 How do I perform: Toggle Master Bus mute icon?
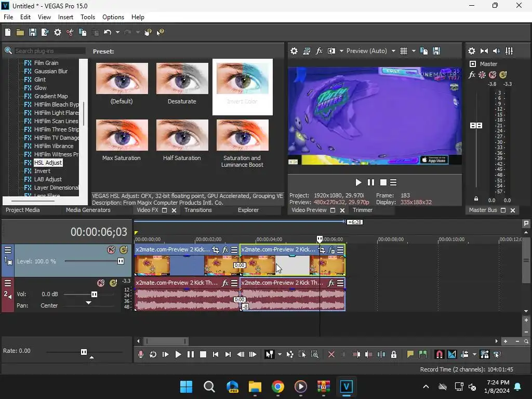click(493, 75)
